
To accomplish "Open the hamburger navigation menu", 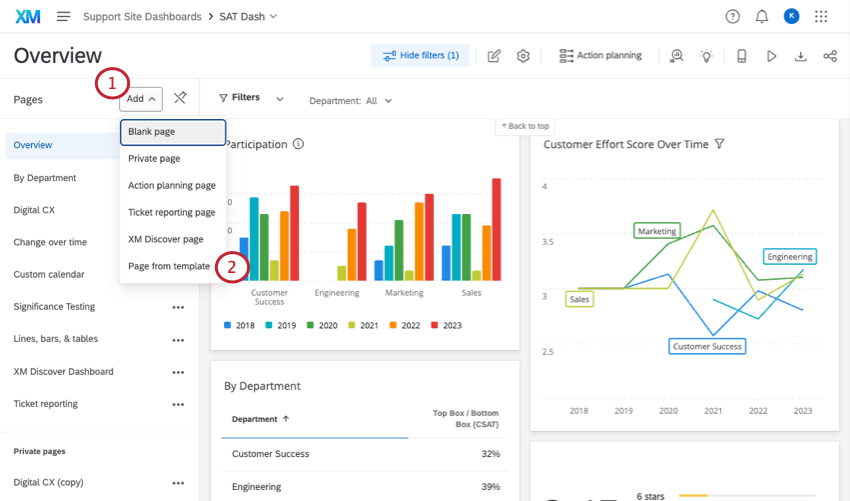I will (64, 17).
